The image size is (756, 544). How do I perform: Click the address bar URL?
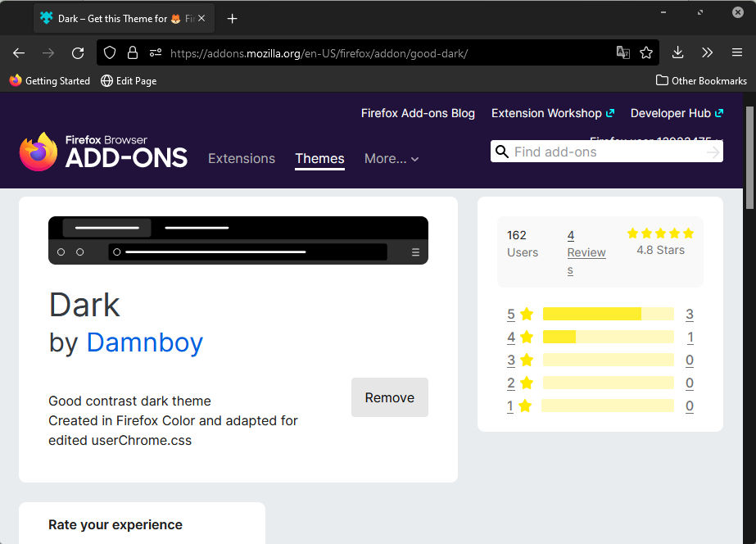[x=319, y=53]
